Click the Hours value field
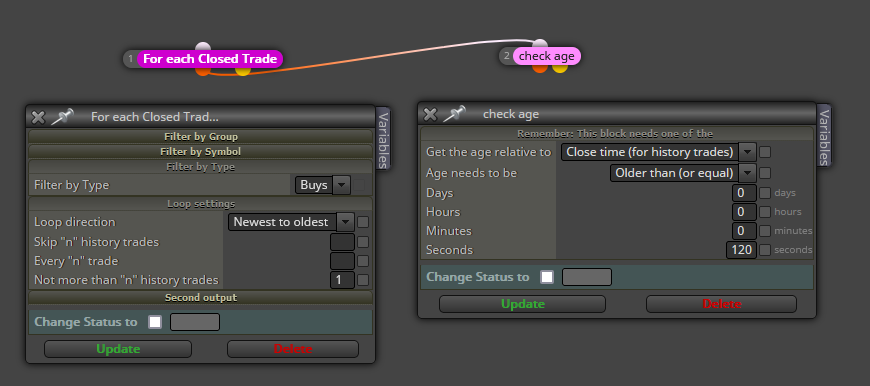This screenshot has width=870, height=386. (744, 212)
